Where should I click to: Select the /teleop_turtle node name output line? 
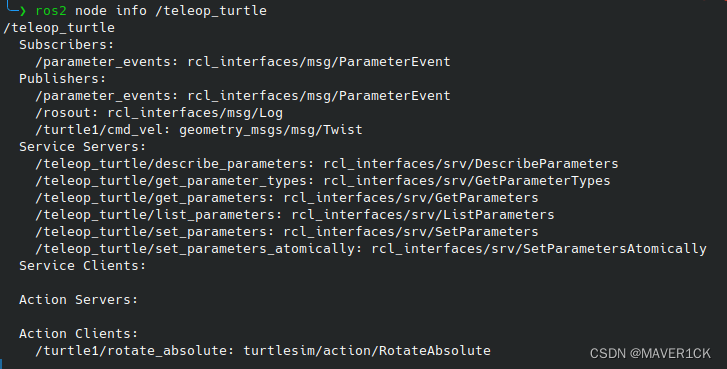pos(59,28)
